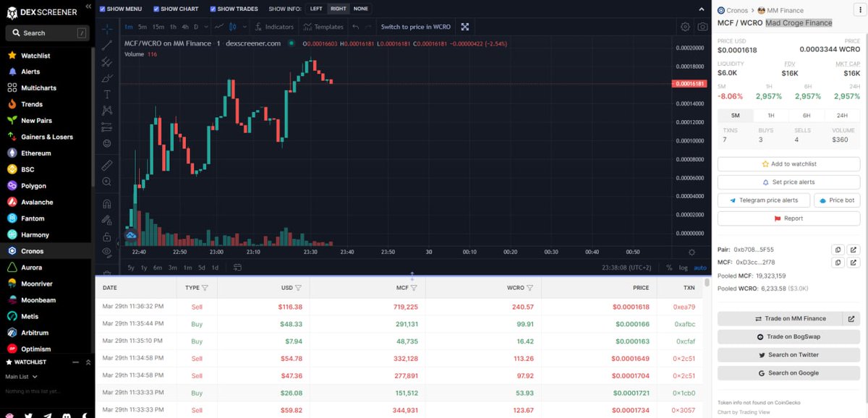Click the lock all drawings icon
This screenshot has width=868, height=418.
(107, 236)
